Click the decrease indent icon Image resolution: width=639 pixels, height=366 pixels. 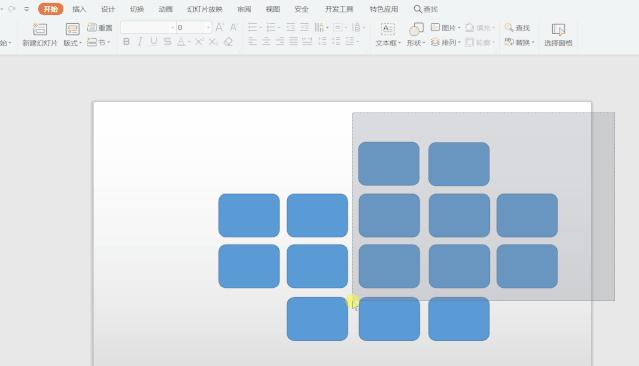coord(290,27)
